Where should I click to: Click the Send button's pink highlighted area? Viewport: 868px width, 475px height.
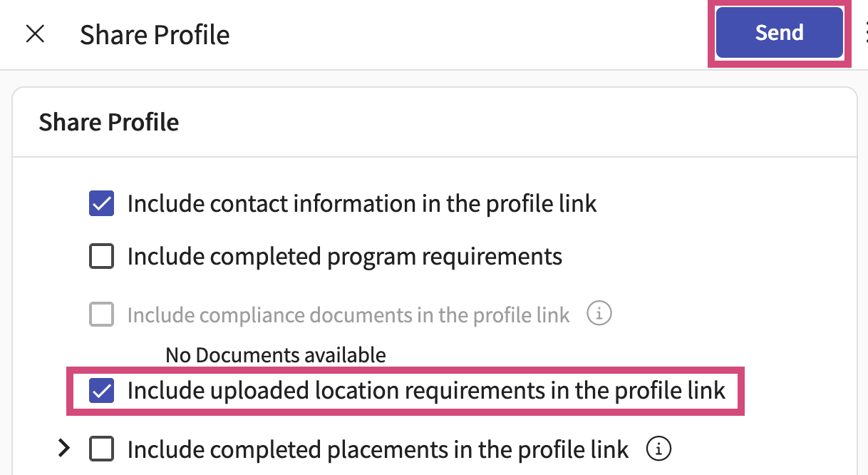(779, 32)
